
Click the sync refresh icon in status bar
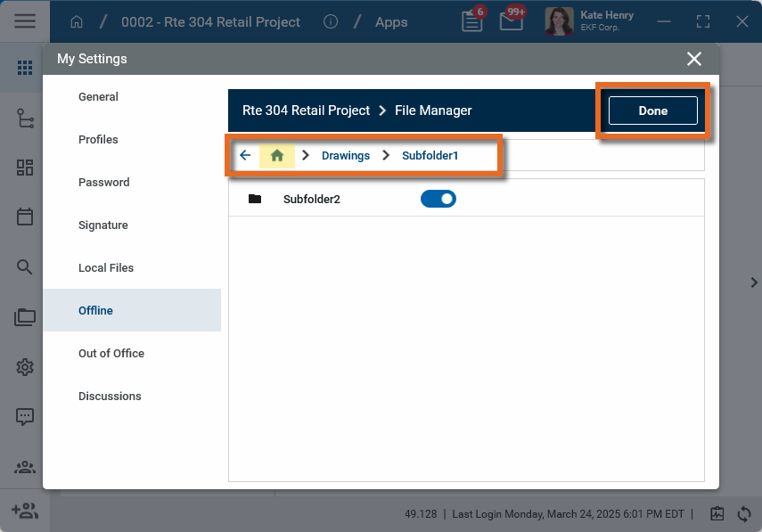click(x=744, y=513)
